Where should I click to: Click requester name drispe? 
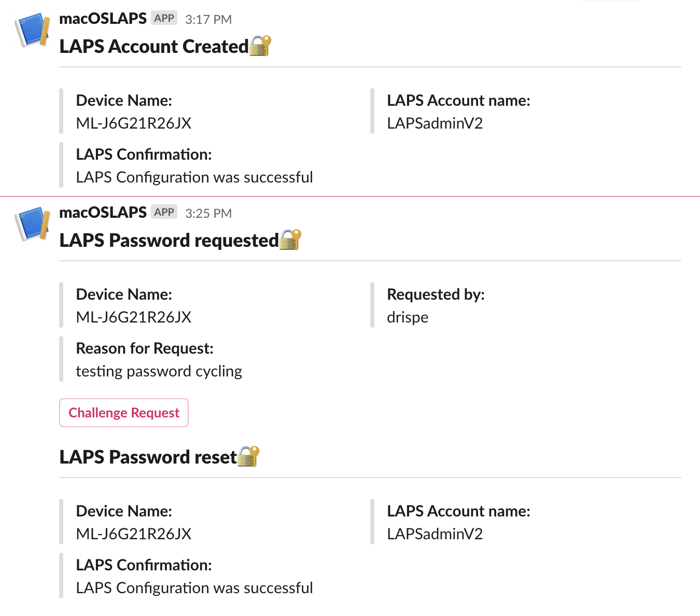408,317
